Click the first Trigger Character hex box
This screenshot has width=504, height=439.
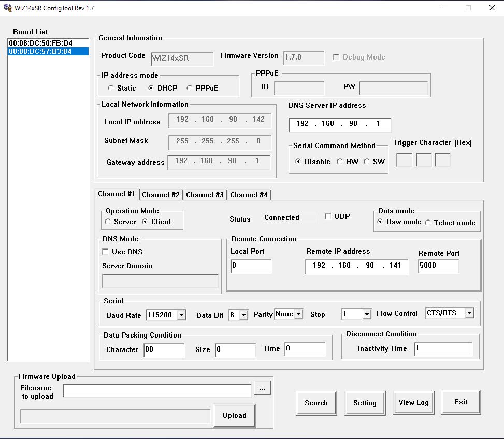(405, 160)
